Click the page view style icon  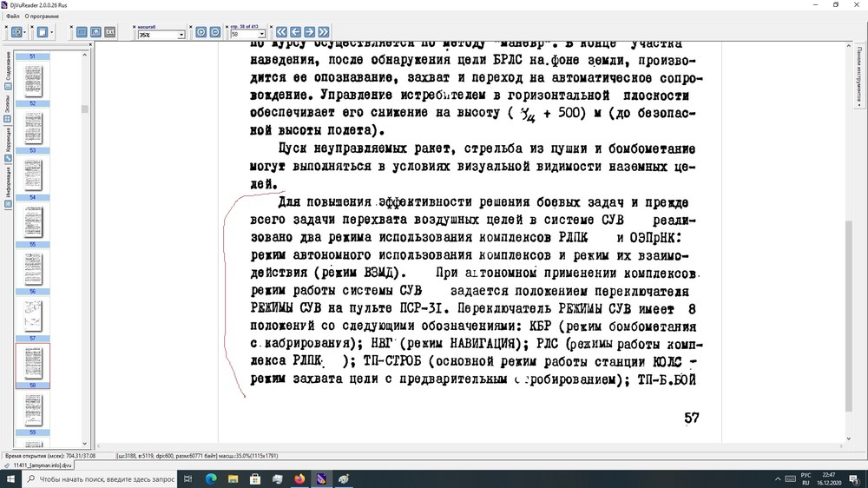coord(42,32)
